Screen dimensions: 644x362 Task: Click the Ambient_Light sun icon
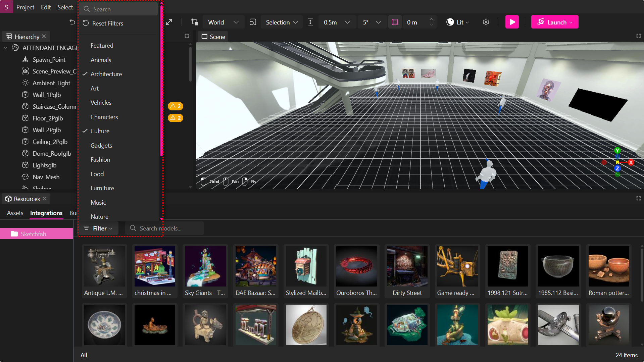(26, 83)
